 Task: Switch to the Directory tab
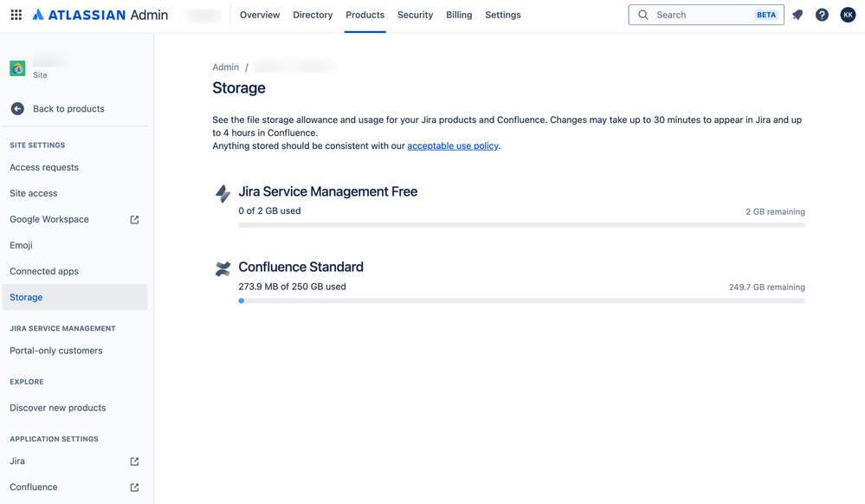coord(313,15)
